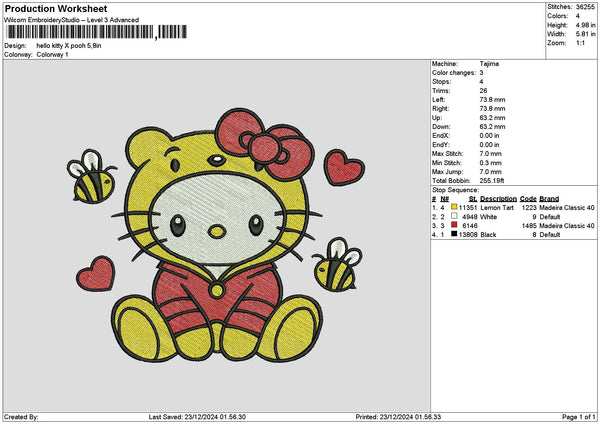
Task: Select the Hello Kitty Pooh embroidery design preview
Action: [x=216, y=236]
